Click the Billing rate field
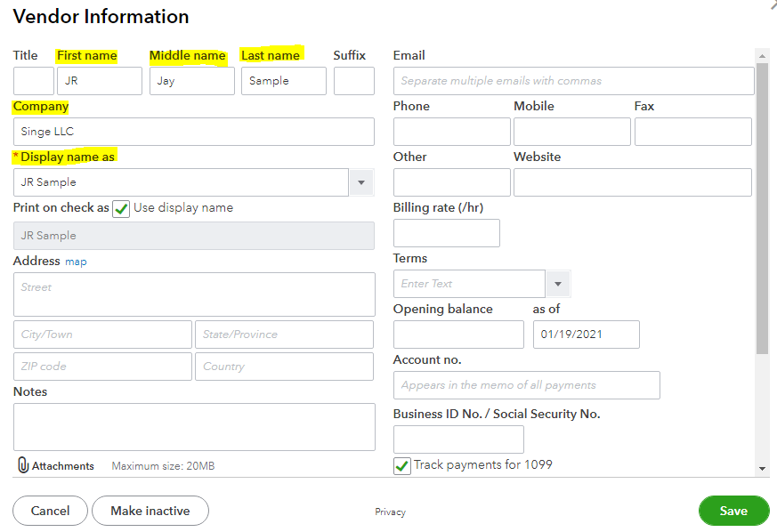Image resolution: width=777 pixels, height=532 pixels. (x=446, y=232)
